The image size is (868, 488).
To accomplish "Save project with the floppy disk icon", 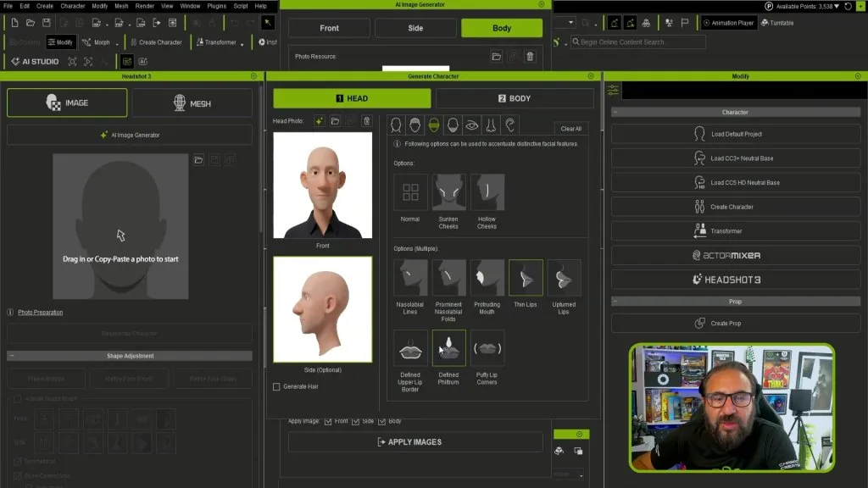I will click(47, 23).
